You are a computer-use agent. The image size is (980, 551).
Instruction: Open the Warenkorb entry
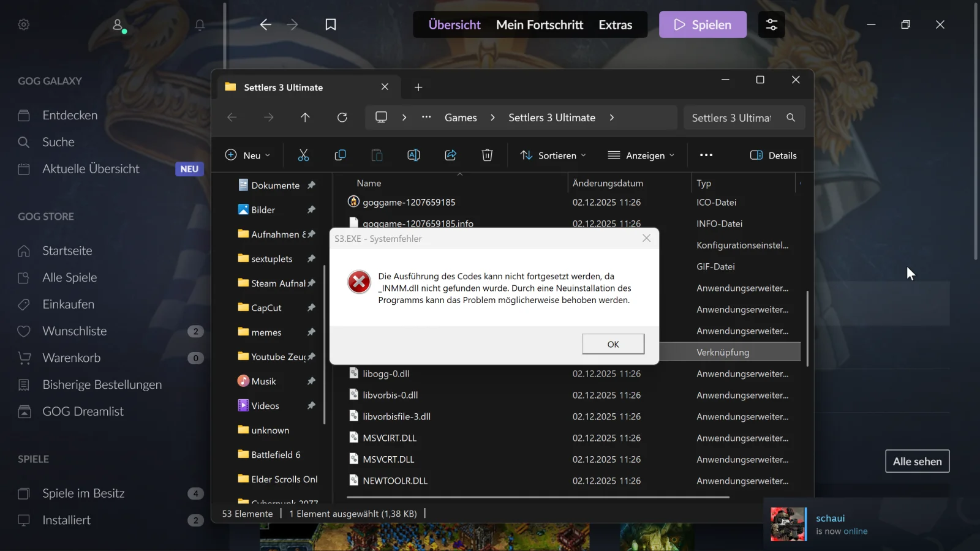71,358
